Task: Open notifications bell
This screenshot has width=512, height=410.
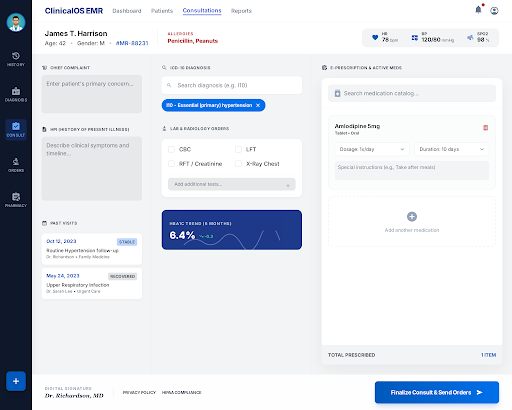Action: [478, 10]
